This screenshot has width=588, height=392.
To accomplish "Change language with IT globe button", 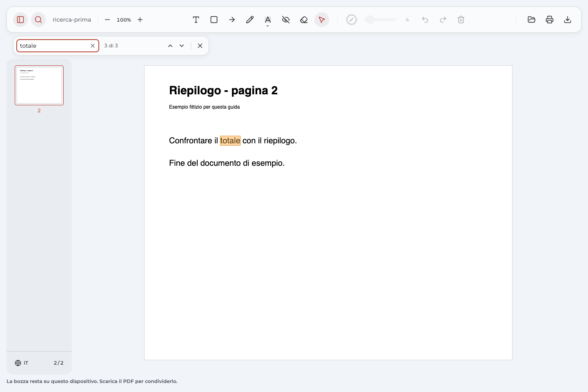I will click(x=22, y=363).
